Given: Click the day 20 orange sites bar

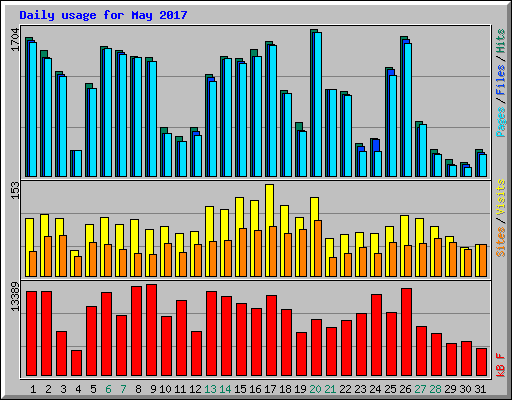Looking at the screenshot, I should point(318,248).
